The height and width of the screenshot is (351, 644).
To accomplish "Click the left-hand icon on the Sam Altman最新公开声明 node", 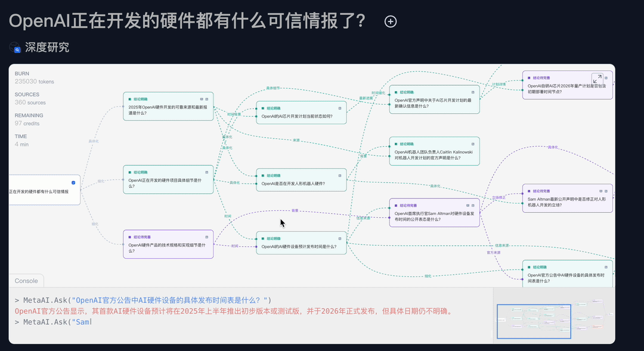I will click(x=600, y=191).
